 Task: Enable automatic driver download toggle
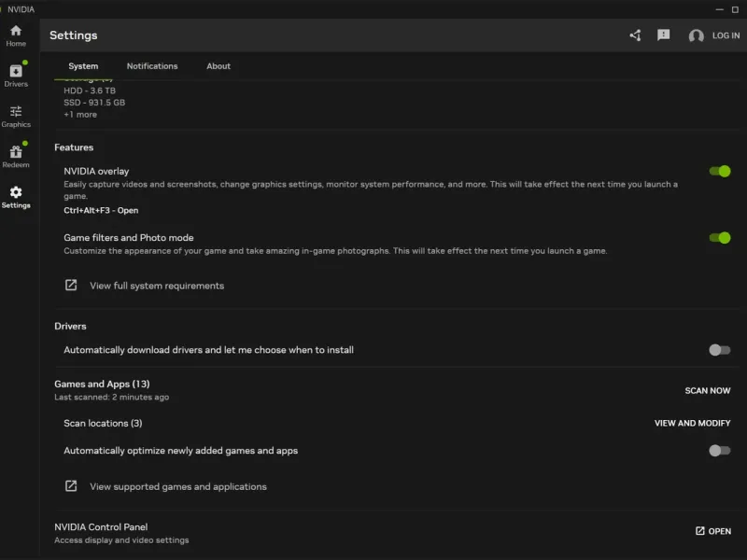[x=719, y=350]
